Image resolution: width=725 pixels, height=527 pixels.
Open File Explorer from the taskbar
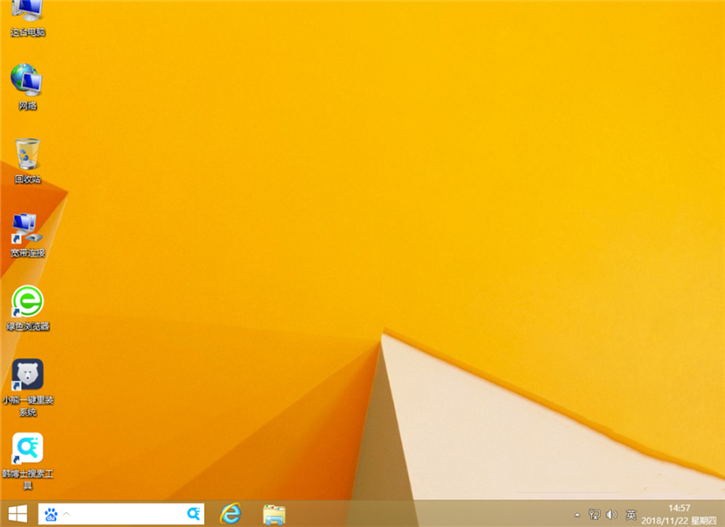[x=274, y=514]
